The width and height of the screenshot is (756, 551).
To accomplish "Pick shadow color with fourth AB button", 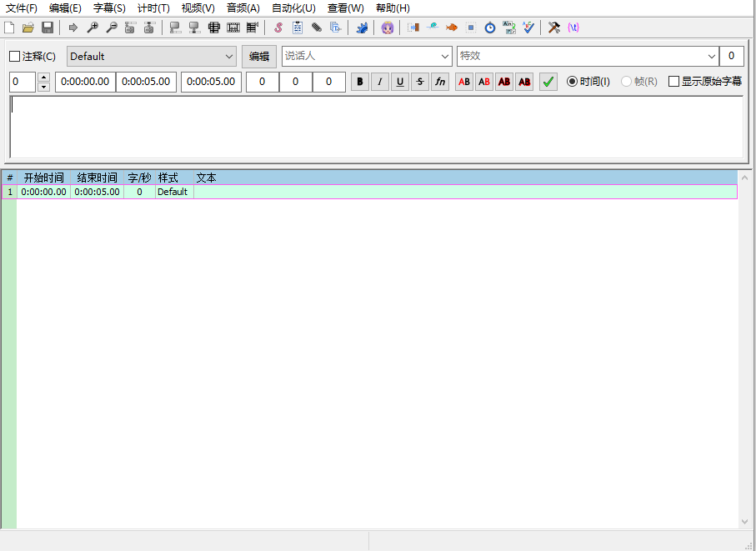I will tap(524, 82).
